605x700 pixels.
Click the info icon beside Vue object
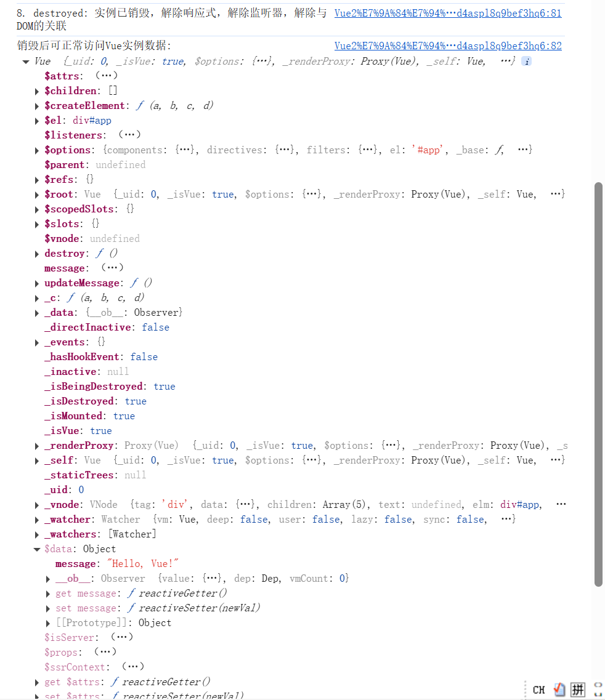click(527, 62)
